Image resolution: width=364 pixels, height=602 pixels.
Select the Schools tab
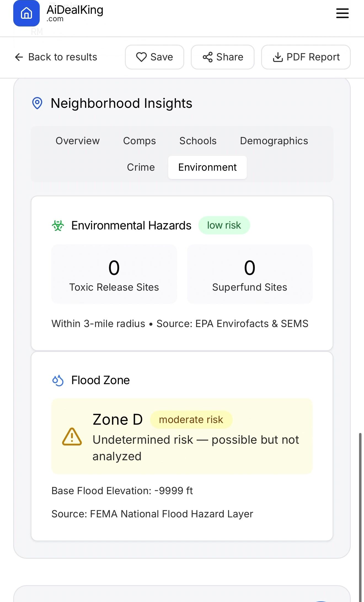[x=198, y=141]
